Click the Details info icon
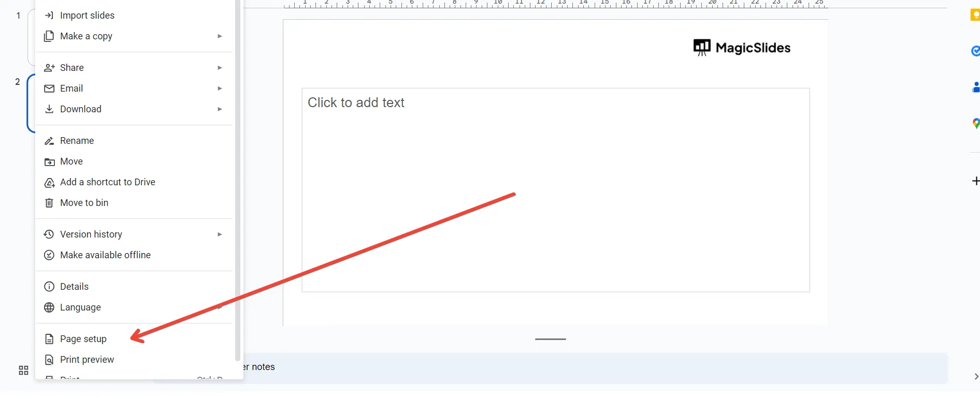Viewport: 980px width, 399px height. (x=49, y=287)
